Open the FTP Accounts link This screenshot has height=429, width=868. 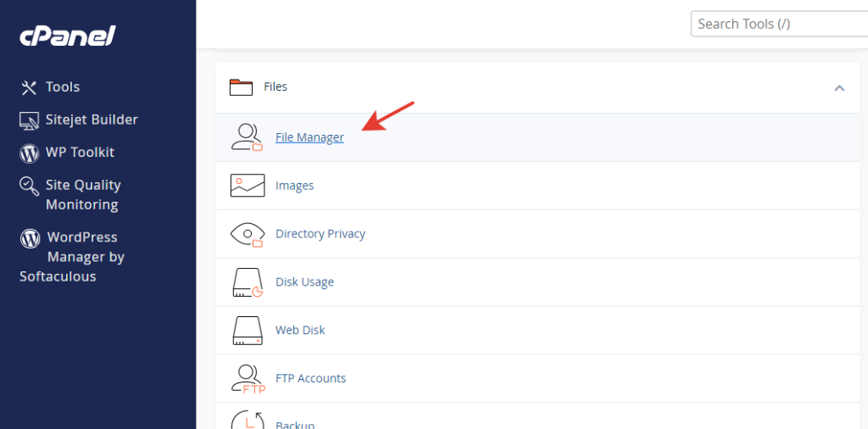(310, 378)
